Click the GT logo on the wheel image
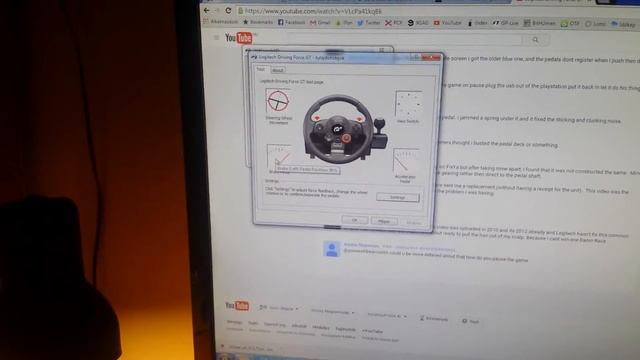The image size is (640, 360). coord(338,129)
